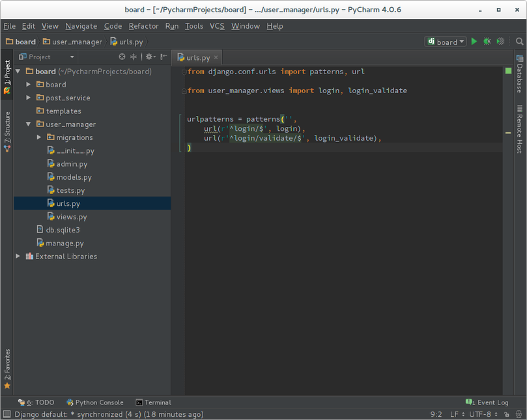This screenshot has width=527, height=420.
Task: Open the Refactor menu
Action: (143, 26)
